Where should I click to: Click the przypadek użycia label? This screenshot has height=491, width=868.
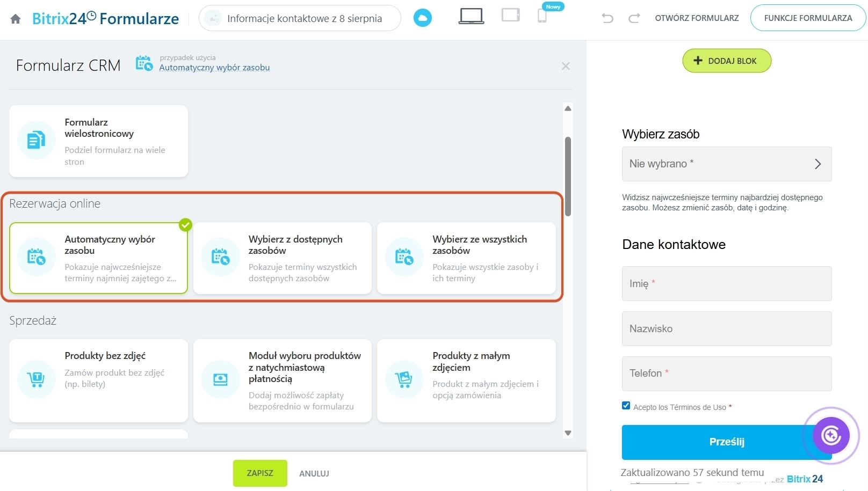(187, 57)
